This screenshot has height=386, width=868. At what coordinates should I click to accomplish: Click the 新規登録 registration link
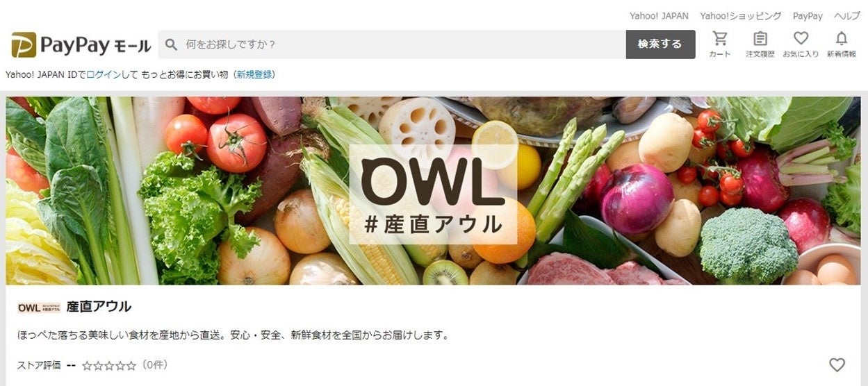(x=254, y=74)
